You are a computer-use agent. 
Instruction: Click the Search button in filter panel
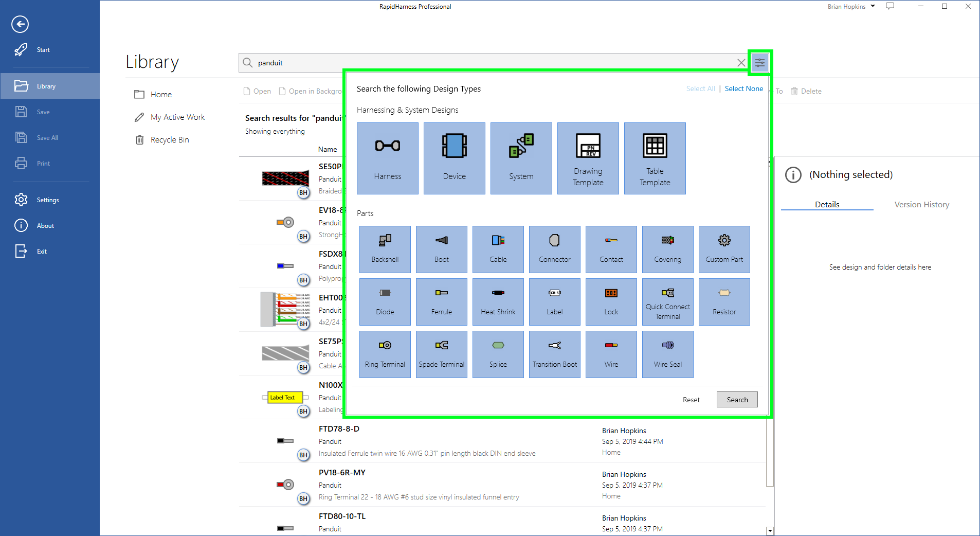pyautogui.click(x=737, y=400)
